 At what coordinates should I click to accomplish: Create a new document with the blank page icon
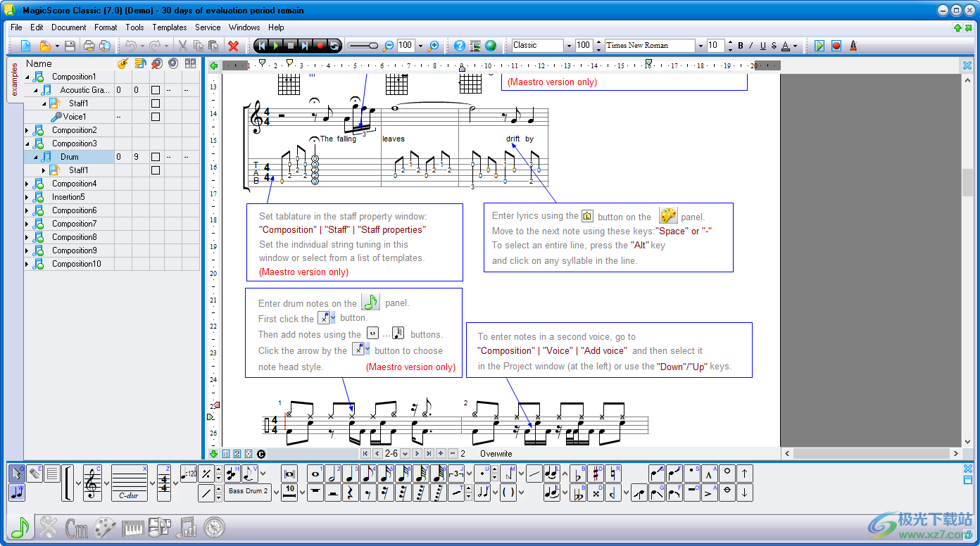[26, 46]
